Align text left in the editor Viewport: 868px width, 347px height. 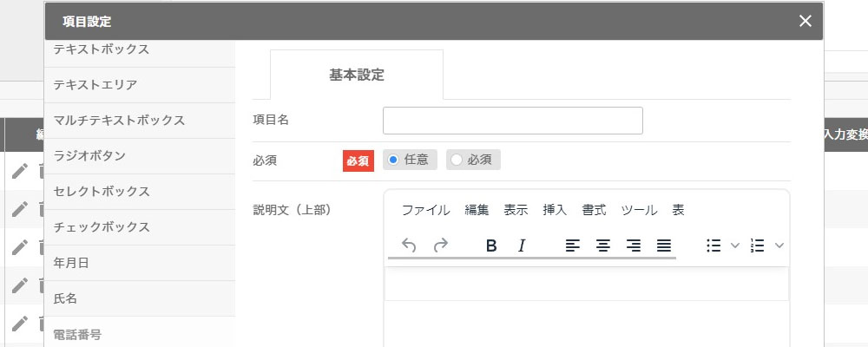point(572,246)
